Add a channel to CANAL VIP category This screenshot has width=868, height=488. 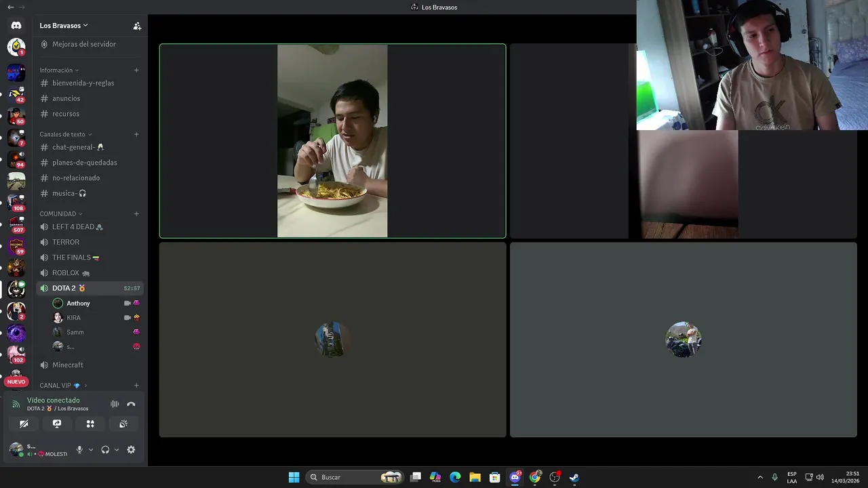136,386
